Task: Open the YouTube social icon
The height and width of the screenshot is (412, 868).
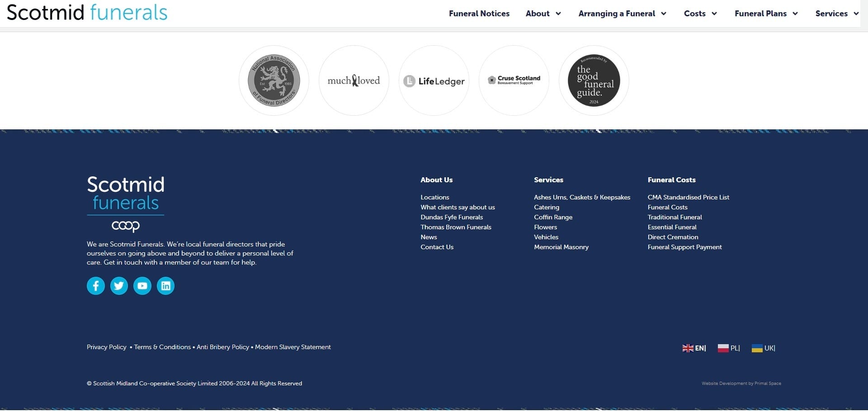Action: tap(142, 286)
